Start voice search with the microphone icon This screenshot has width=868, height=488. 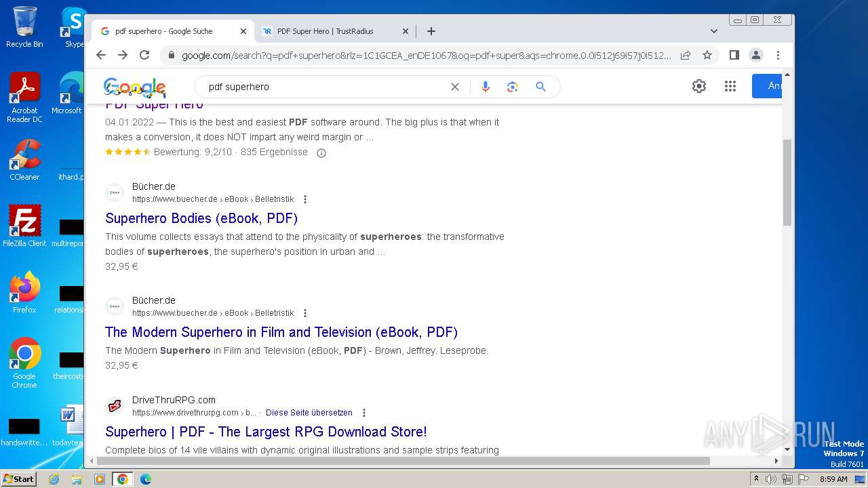[485, 87]
